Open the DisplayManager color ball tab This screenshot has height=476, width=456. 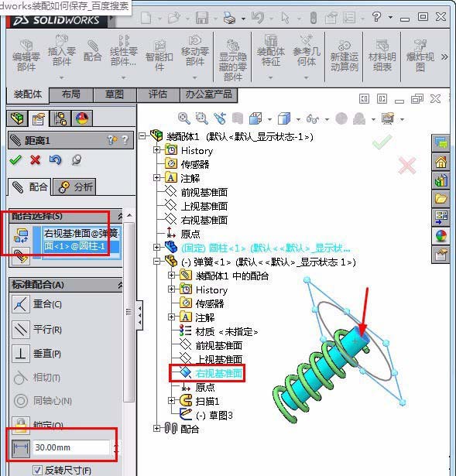[x=82, y=118]
